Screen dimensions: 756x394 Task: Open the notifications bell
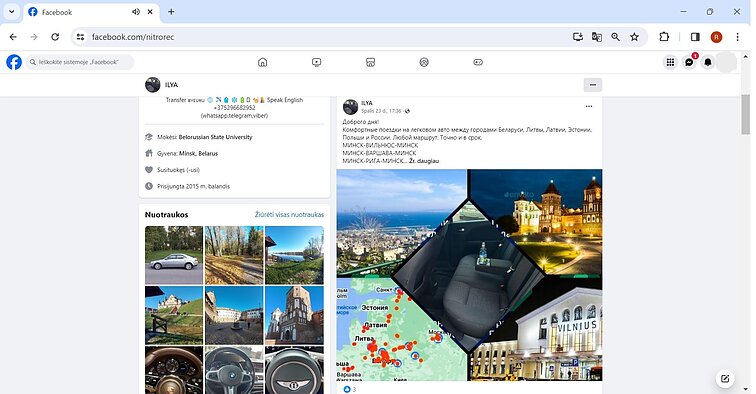(708, 62)
